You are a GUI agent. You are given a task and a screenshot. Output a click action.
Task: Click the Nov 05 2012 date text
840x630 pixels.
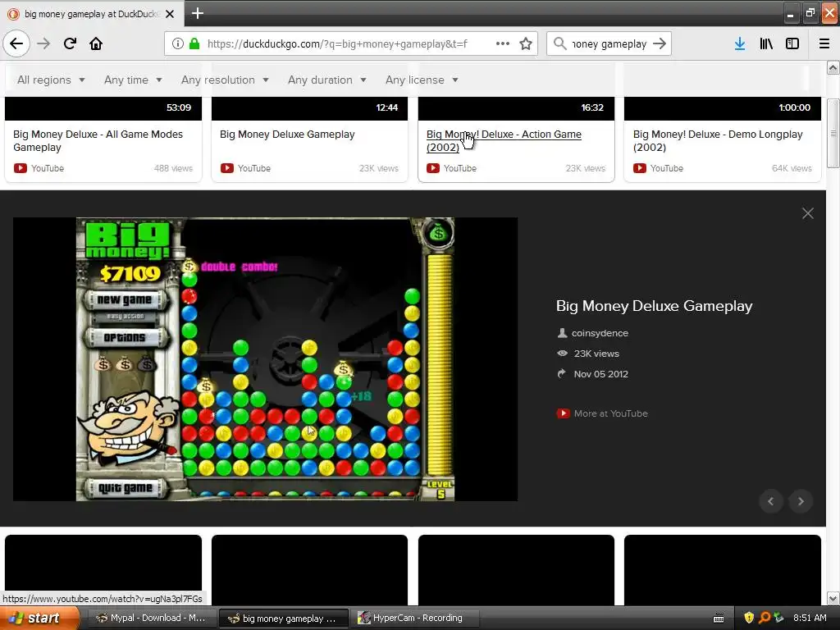tap(601, 374)
